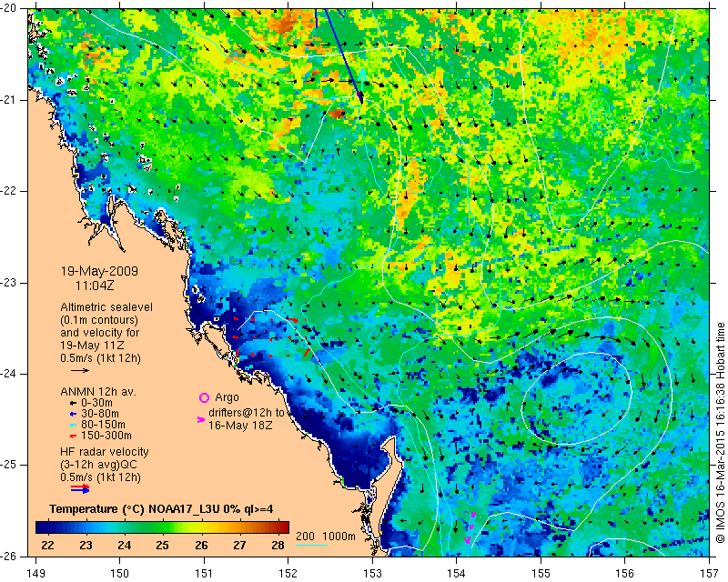
Task: Click the '(3-12h avg)QC' text
Action: [x=98, y=465]
